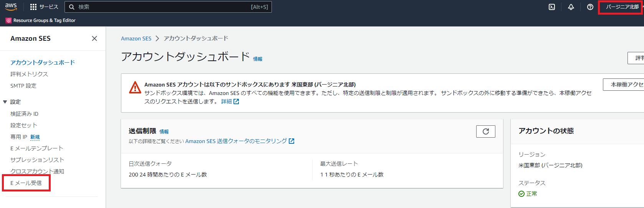Click the breadcrumb chevron separator icon
The height and width of the screenshot is (208, 644).
(157, 38)
